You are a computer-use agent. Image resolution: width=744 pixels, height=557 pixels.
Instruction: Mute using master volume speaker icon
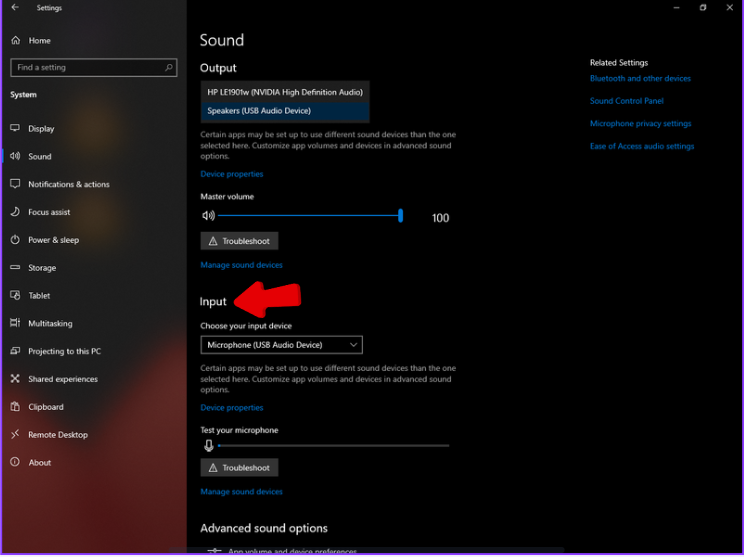click(208, 216)
